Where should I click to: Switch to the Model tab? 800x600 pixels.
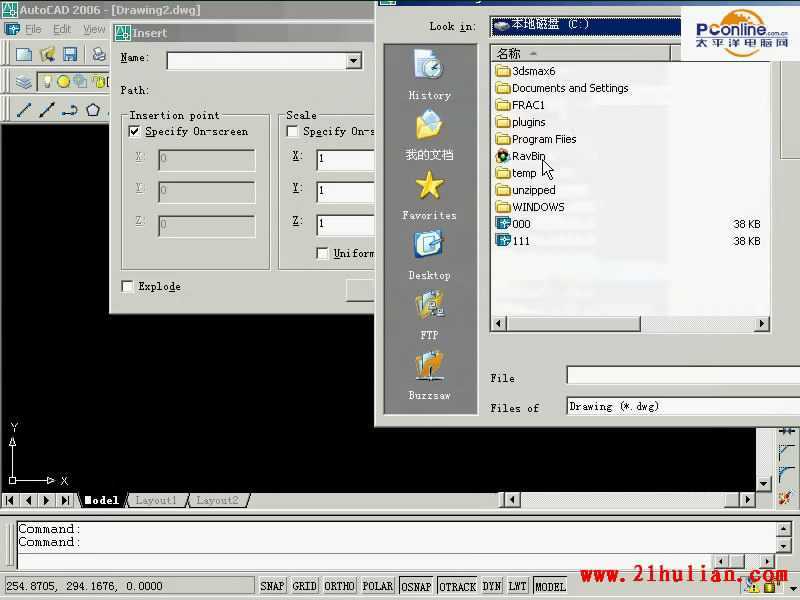pos(102,500)
